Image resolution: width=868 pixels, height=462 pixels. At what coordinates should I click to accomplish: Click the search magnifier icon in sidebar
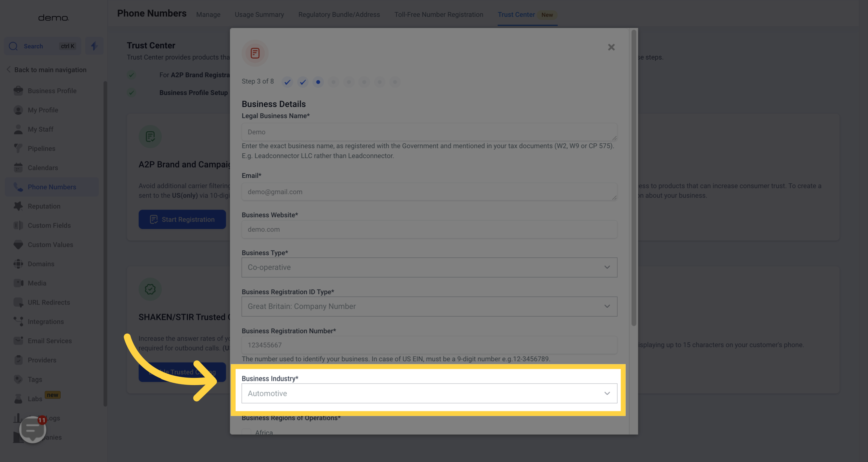pos(14,46)
